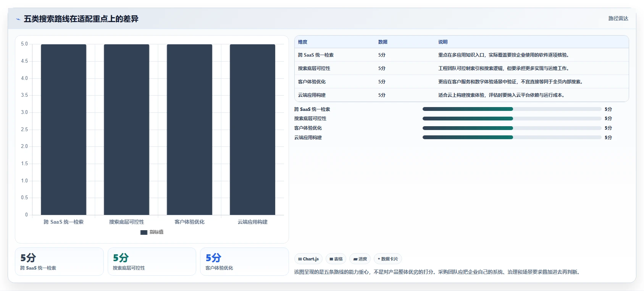The image size is (644, 291).
Task: Click the 搜索底层可控性 progress bar
Action: click(x=512, y=119)
